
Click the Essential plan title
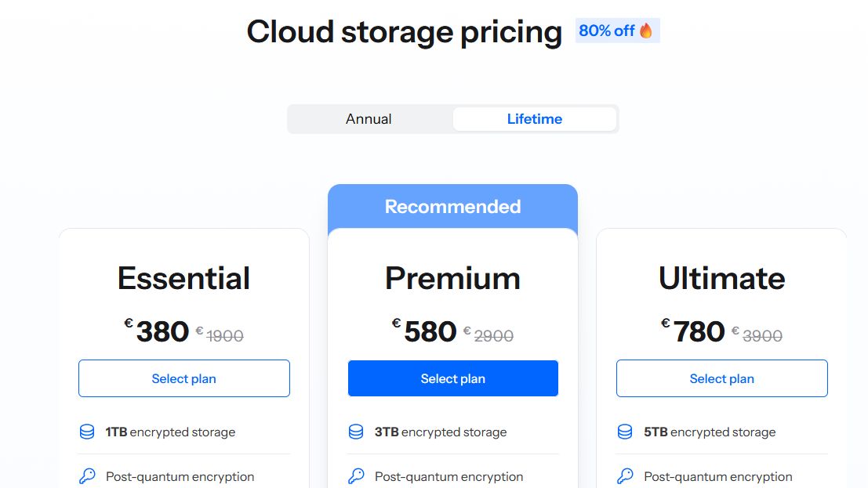[x=184, y=278]
